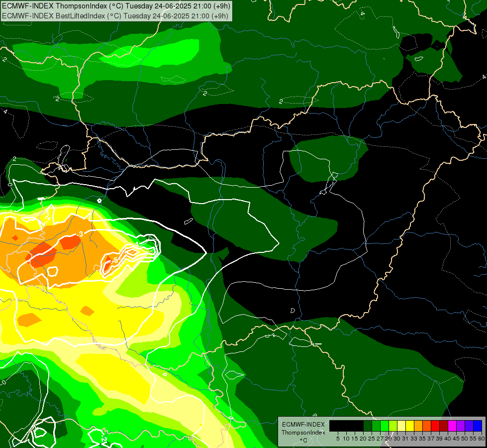This screenshot has height=448, width=487.
Task: Click the °C unit label in legend
Action: click(x=304, y=440)
